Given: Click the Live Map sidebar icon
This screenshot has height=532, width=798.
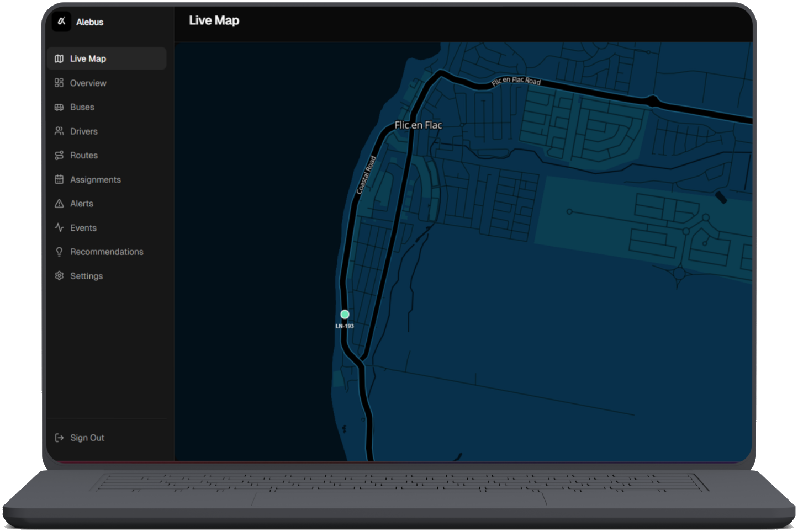Looking at the screenshot, I should coord(59,58).
